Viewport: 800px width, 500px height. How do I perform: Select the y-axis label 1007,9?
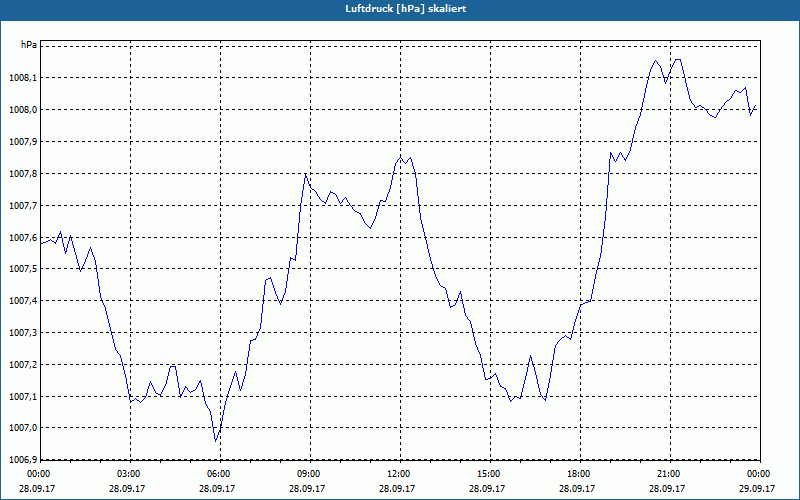click(x=23, y=141)
